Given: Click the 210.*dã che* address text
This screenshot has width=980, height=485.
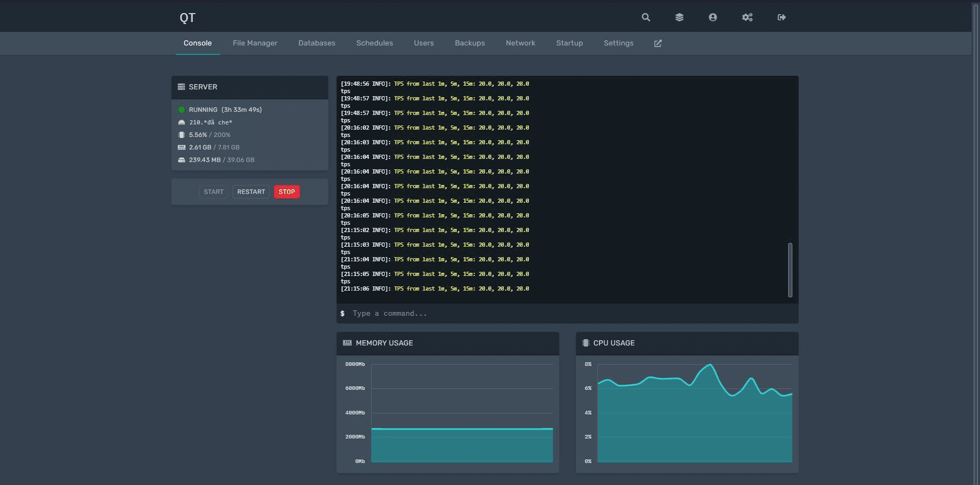Looking at the screenshot, I should point(211,122).
